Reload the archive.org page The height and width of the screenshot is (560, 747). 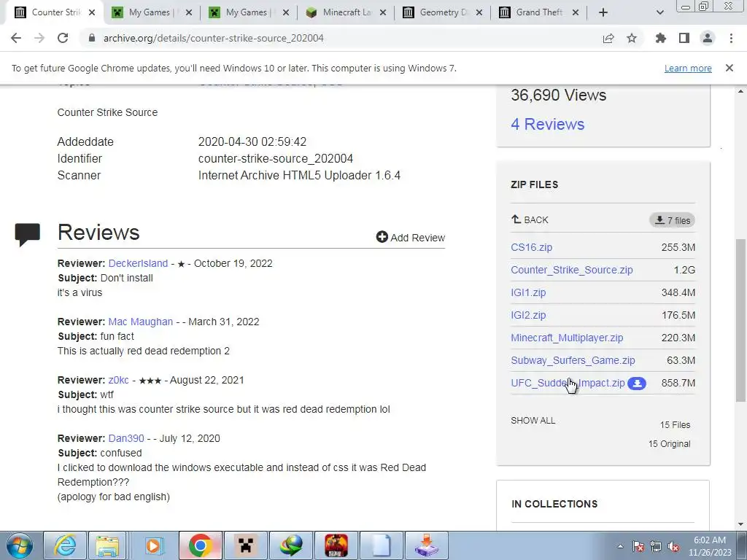click(x=63, y=38)
